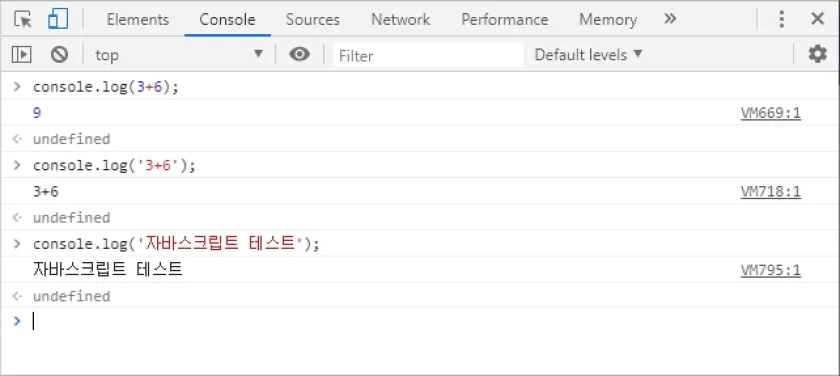Open the Sources tab
This screenshot has height=376, width=840.
coord(313,20)
